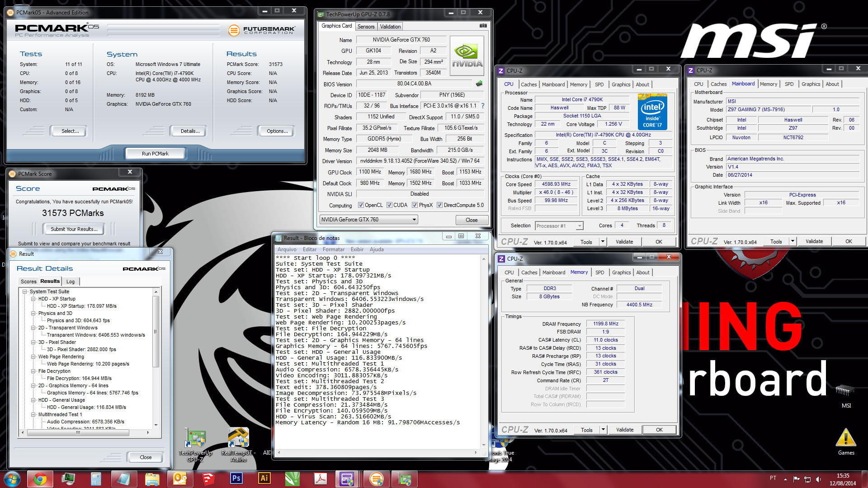Image resolution: width=868 pixels, height=488 pixels.
Task: Toggle the CUDA checkbox in GPU-Z
Action: click(x=389, y=205)
